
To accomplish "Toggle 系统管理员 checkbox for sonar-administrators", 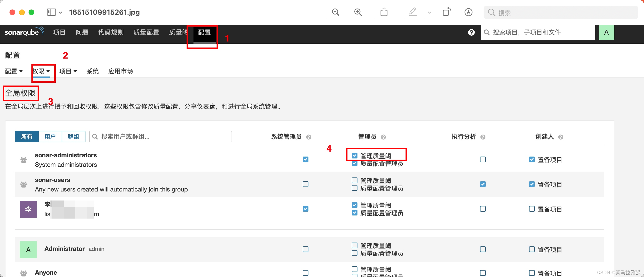I will coord(305,159).
